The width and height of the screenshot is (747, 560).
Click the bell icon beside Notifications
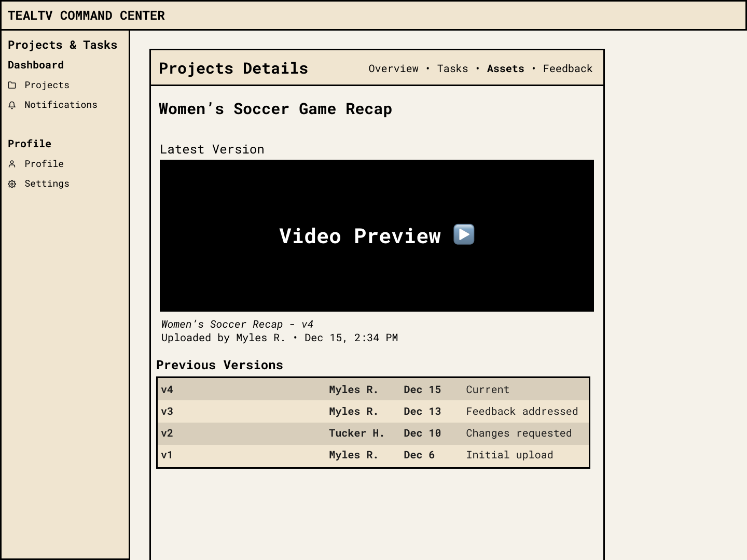click(12, 105)
